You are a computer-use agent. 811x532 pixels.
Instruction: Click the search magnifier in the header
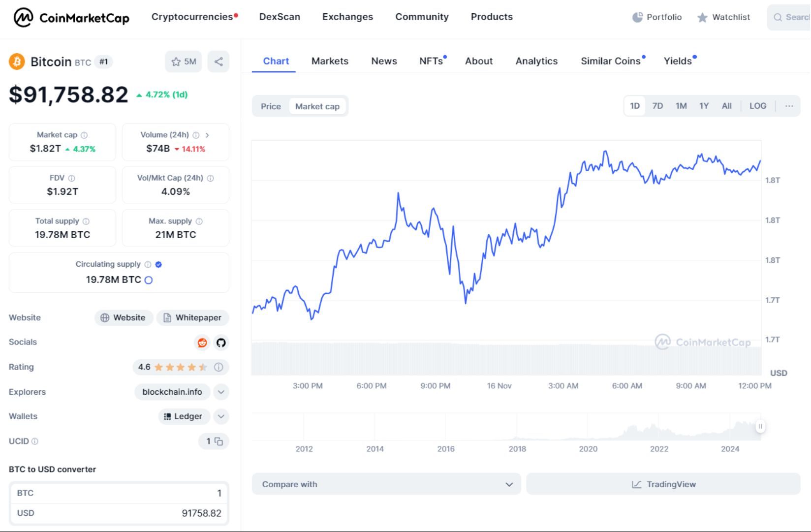pos(778,17)
